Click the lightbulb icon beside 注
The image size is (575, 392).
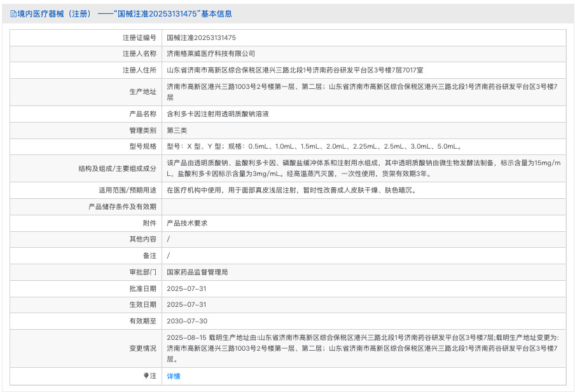point(145,376)
